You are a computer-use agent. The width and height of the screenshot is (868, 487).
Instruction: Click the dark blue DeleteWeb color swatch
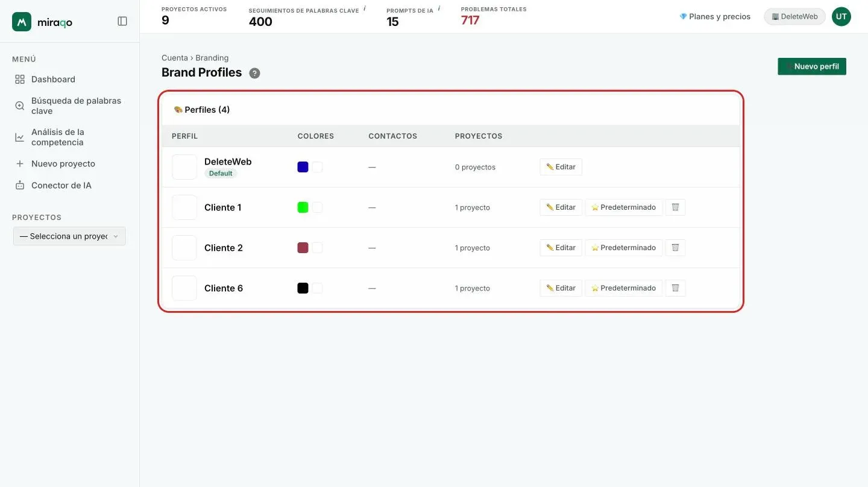point(303,167)
